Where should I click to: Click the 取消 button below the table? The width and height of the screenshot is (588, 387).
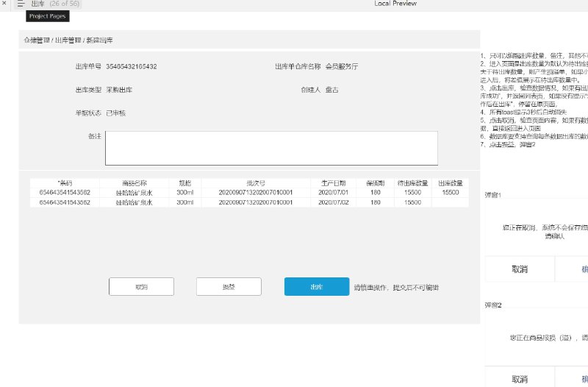tap(141, 287)
